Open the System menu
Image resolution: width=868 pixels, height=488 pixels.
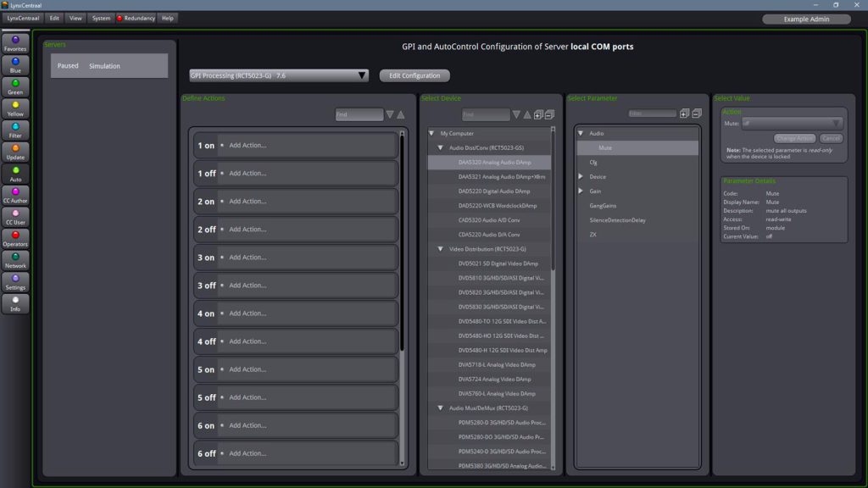(101, 18)
